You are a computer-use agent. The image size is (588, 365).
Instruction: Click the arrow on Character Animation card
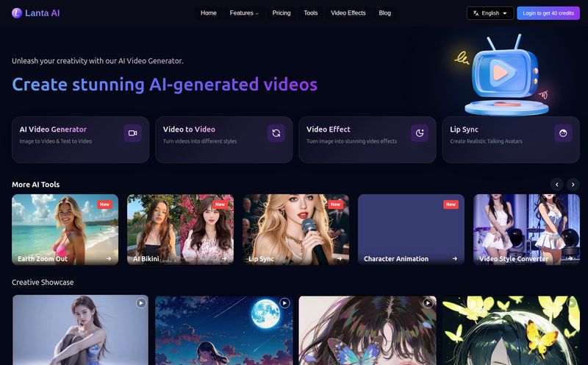click(x=455, y=259)
